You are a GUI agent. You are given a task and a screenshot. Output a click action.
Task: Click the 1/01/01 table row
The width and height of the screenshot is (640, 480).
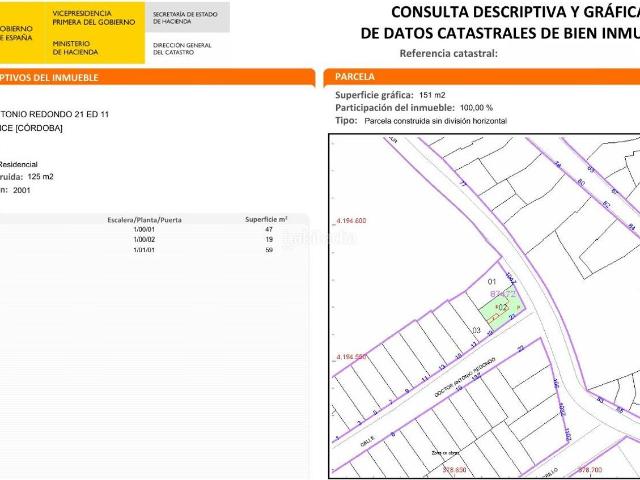pos(144,249)
